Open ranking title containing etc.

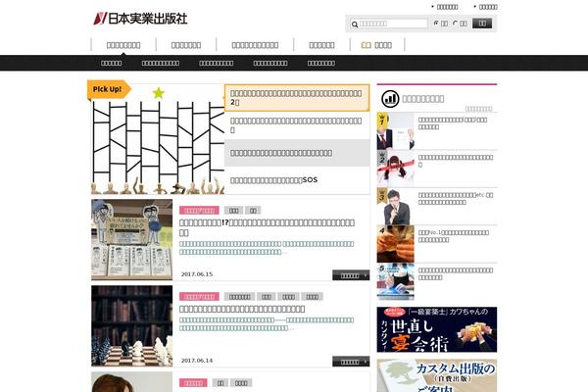(x=456, y=198)
